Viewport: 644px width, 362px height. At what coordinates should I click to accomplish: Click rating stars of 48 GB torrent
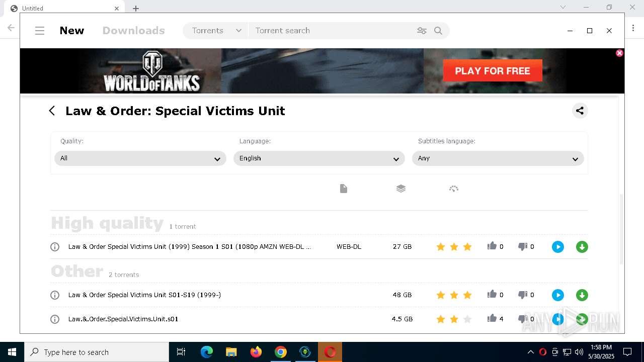tap(454, 295)
